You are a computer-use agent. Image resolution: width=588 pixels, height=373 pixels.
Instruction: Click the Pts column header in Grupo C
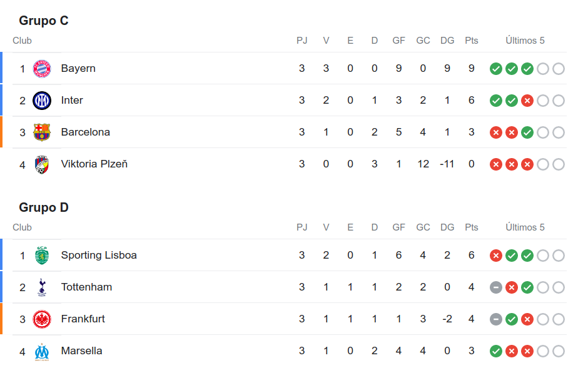click(472, 41)
